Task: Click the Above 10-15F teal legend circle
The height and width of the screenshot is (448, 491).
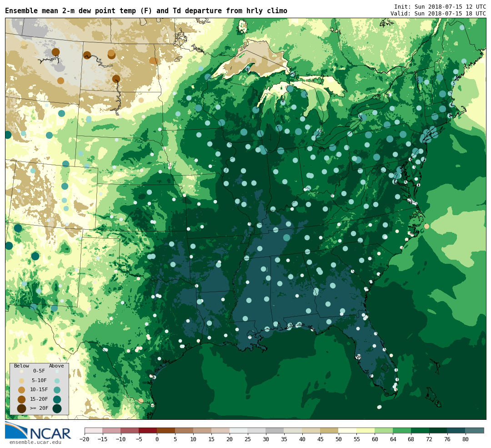Action: (57, 390)
